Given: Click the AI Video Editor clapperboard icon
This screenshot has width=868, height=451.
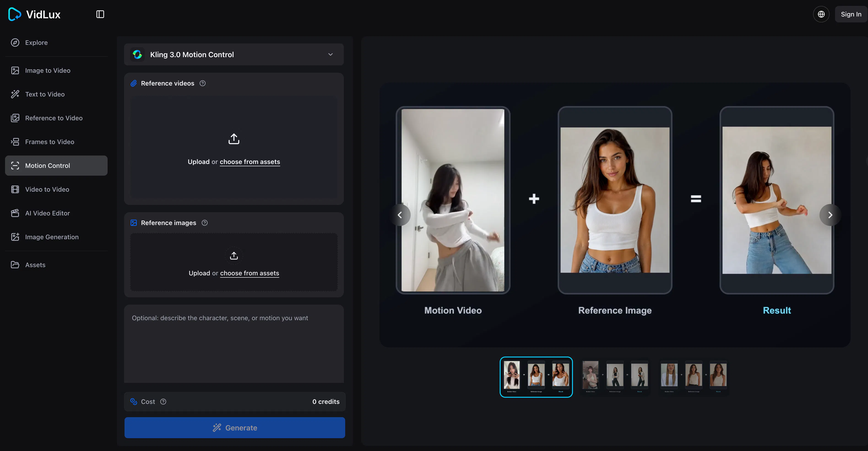Looking at the screenshot, I should (x=15, y=213).
